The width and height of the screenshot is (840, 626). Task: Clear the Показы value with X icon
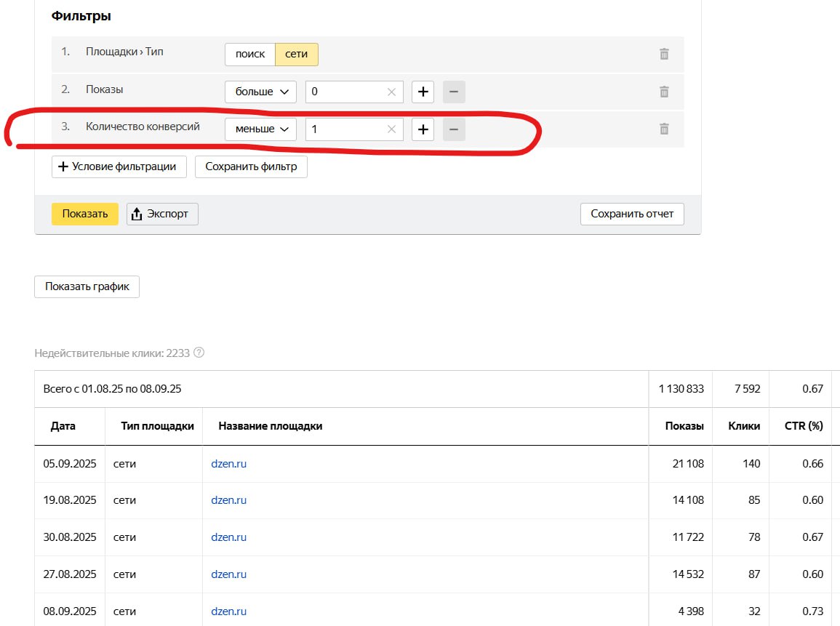[x=391, y=92]
